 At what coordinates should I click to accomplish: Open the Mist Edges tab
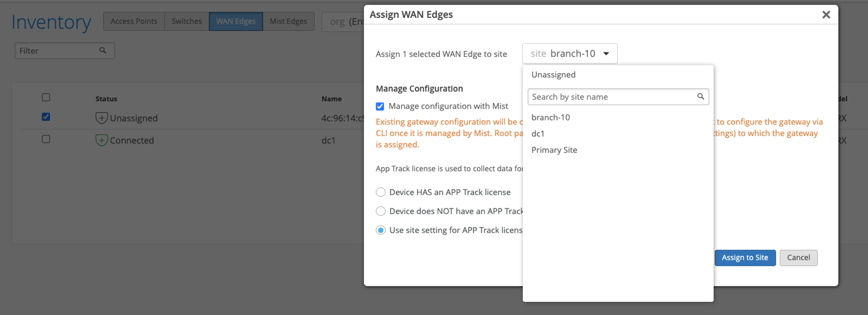288,21
